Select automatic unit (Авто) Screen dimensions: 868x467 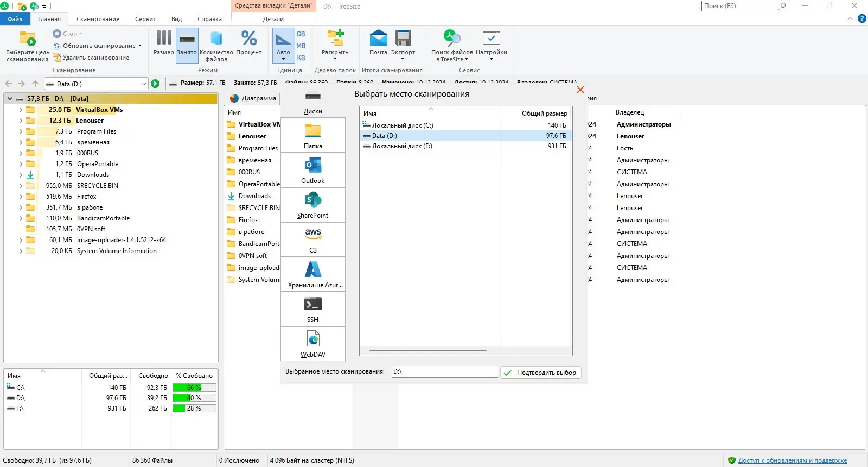pyautogui.click(x=283, y=45)
